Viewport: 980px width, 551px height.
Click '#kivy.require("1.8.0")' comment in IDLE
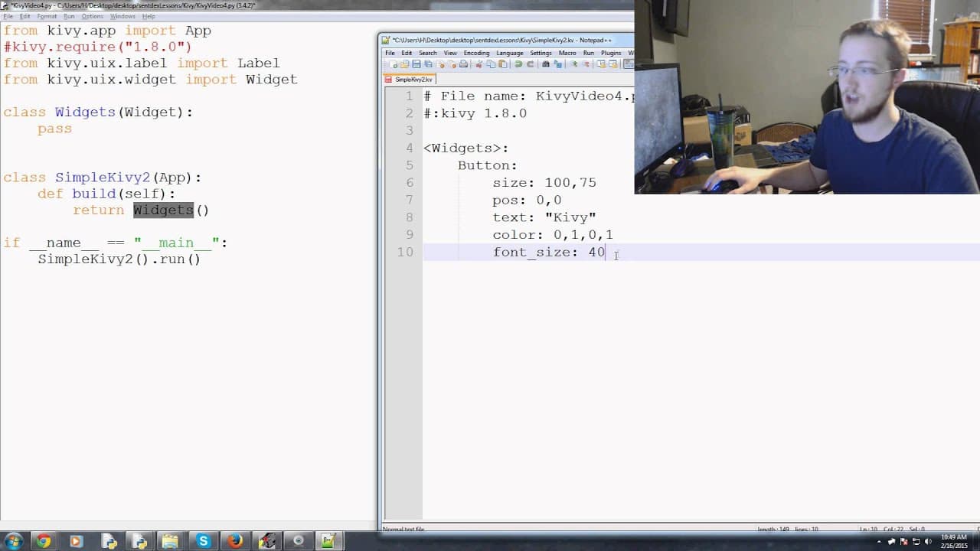97,47
